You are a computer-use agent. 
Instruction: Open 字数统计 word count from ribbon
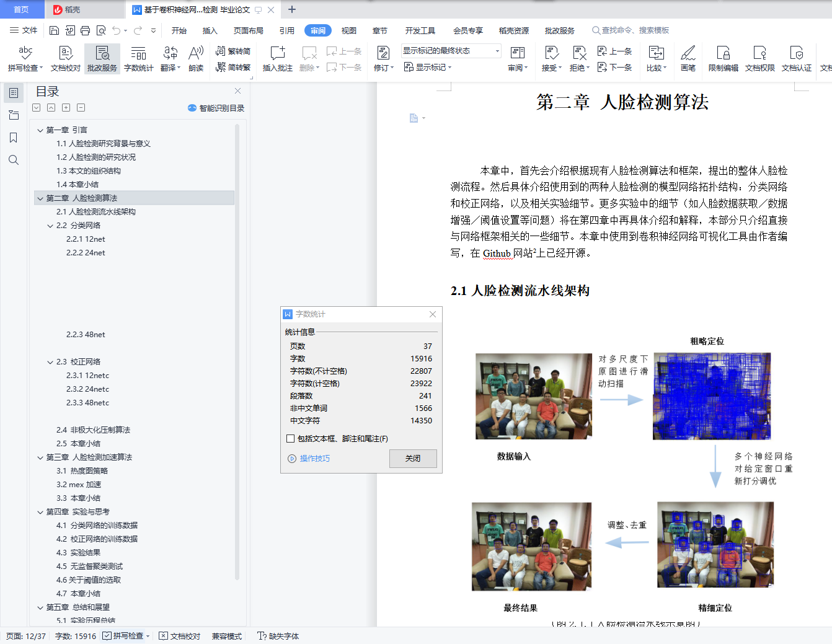[138, 58]
